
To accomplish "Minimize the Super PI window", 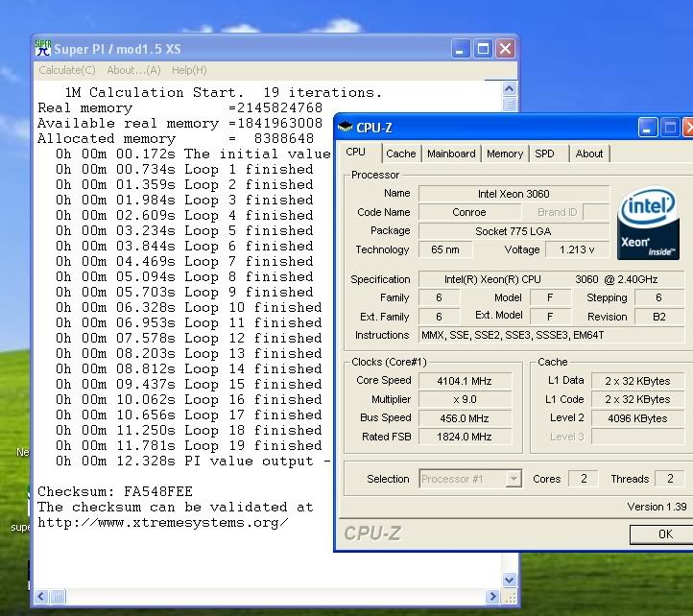I will click(x=460, y=49).
